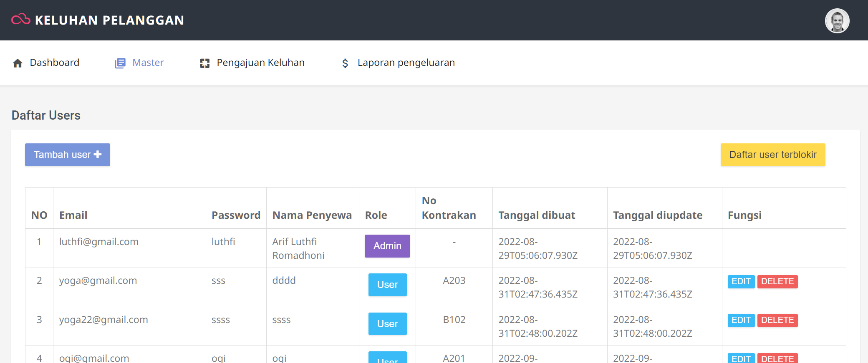Select updated date 2022-08-31T02:48:00.202Z
This screenshot has height=363, width=868.
coord(652,326)
